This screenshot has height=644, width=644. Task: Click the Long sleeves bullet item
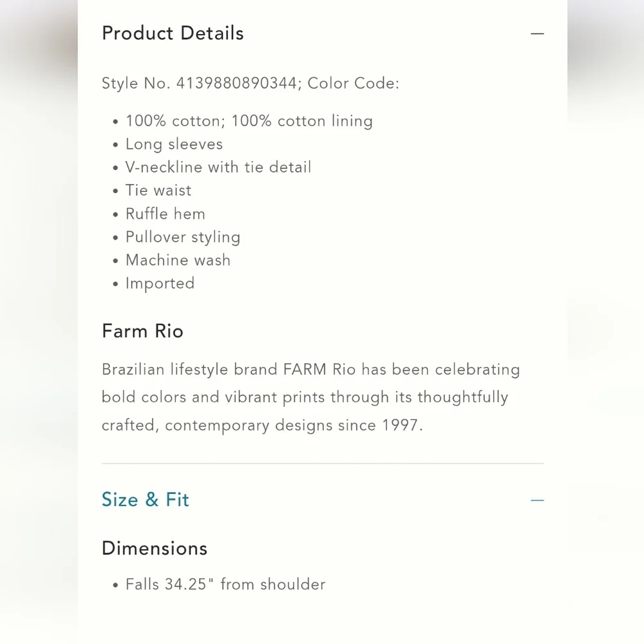174,144
